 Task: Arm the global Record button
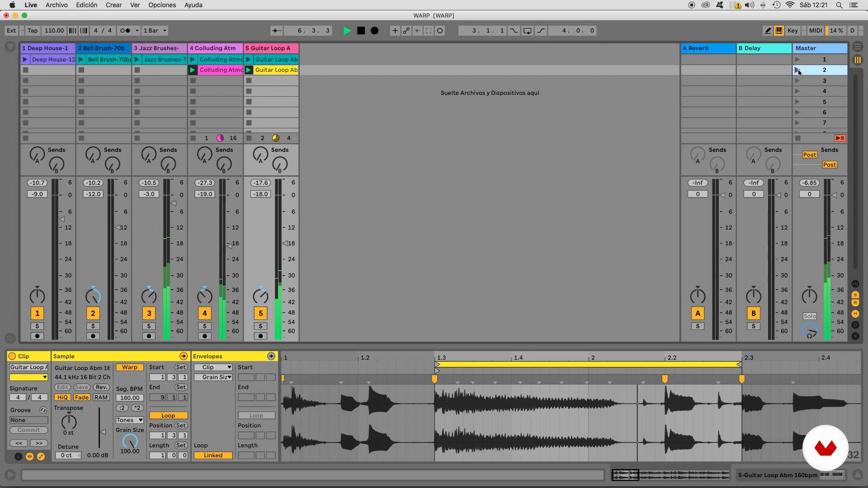coord(374,31)
